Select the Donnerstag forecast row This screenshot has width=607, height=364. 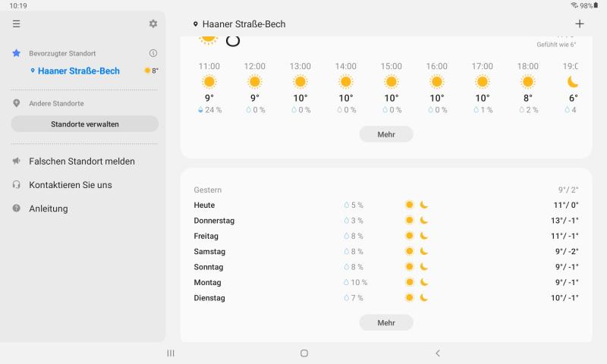point(385,221)
